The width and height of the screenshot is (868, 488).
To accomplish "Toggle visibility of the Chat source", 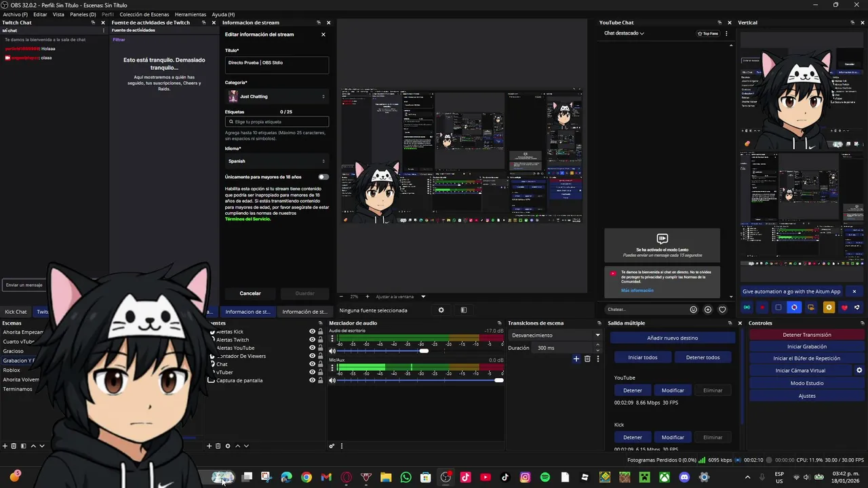I will click(x=312, y=364).
